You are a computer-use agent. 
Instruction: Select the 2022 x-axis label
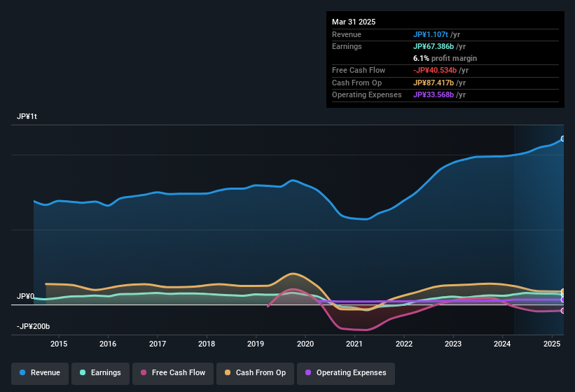(x=403, y=344)
